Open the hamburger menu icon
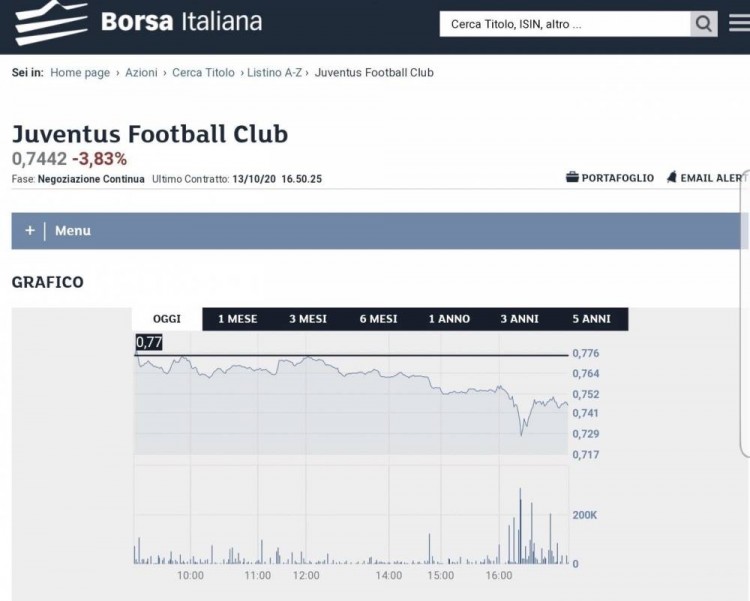750x601 pixels. tap(739, 23)
